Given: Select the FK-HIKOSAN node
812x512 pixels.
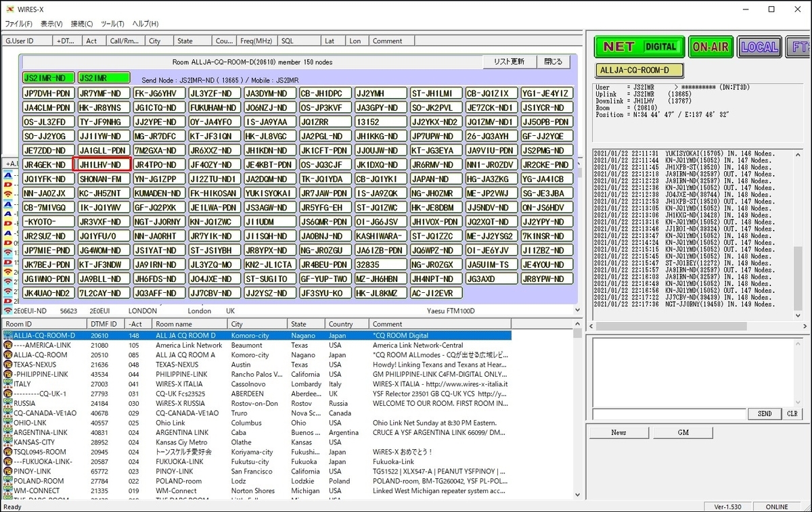Looking at the screenshot, I should 214,193.
